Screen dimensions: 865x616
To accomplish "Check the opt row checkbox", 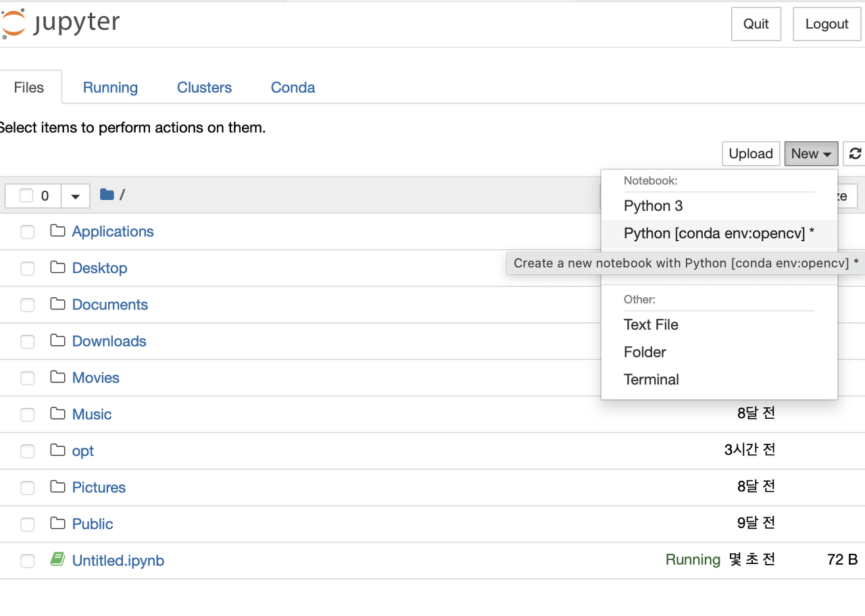I will coord(27,451).
